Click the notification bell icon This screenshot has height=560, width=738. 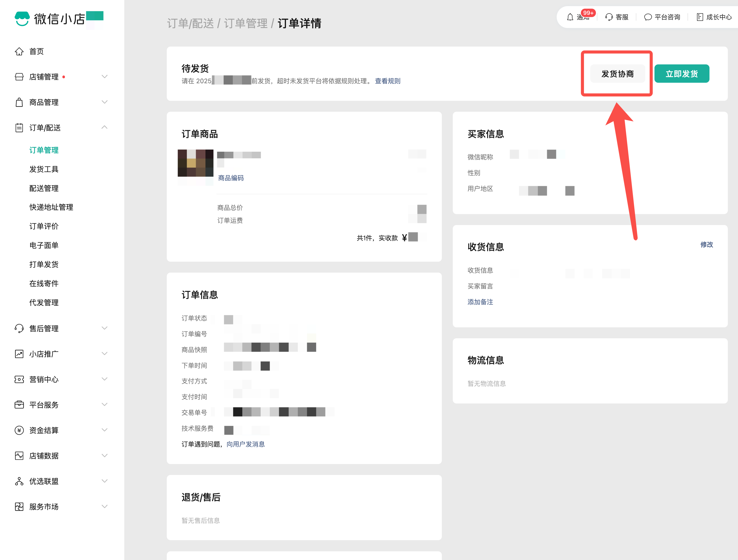570,17
